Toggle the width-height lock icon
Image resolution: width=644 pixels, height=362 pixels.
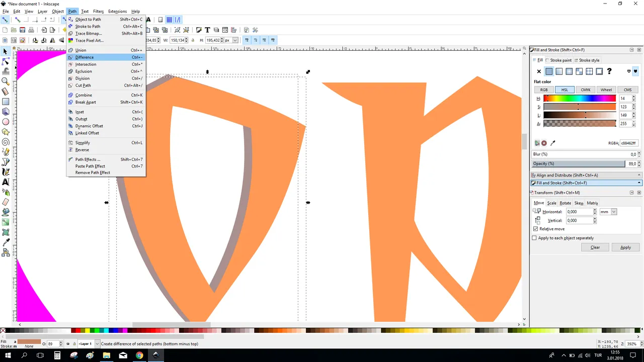(193, 40)
